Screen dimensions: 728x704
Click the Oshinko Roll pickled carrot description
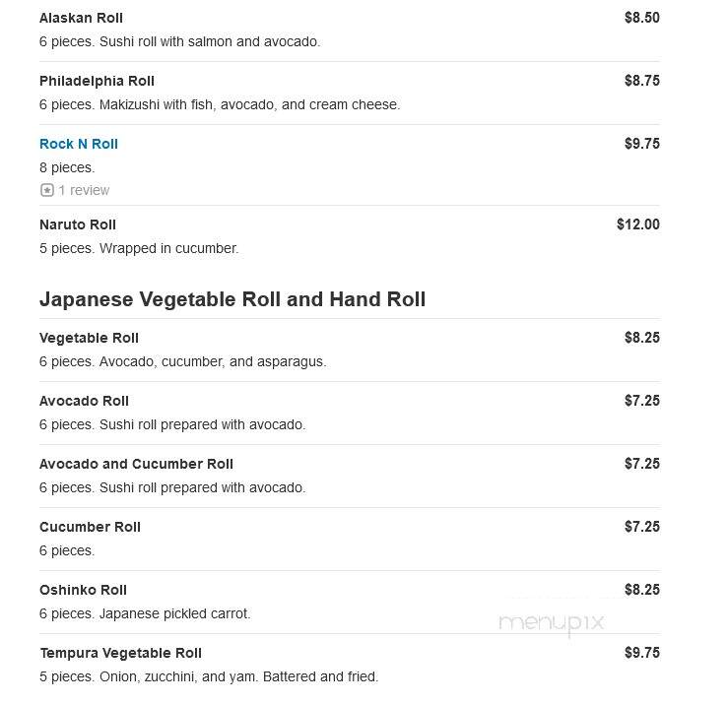tap(145, 614)
